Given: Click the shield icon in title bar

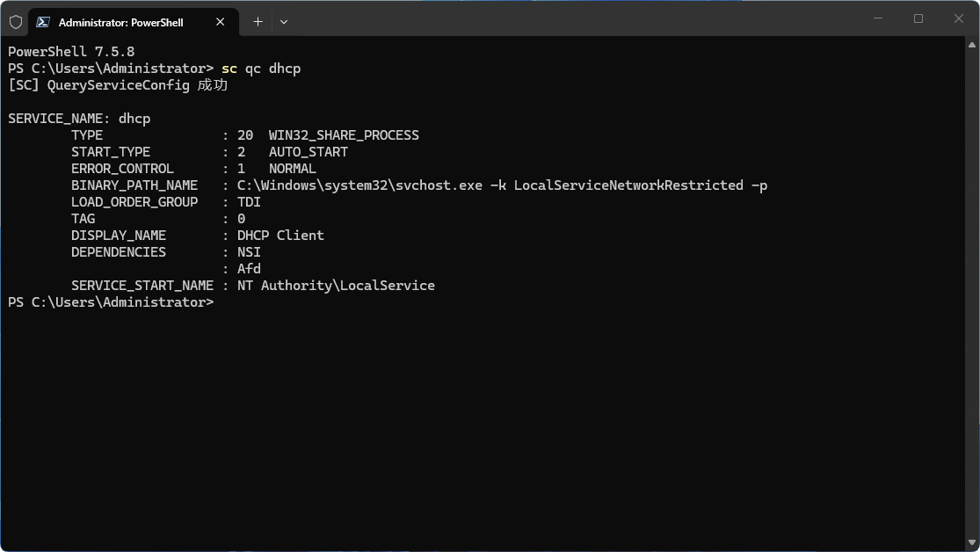Looking at the screenshot, I should coord(16,22).
